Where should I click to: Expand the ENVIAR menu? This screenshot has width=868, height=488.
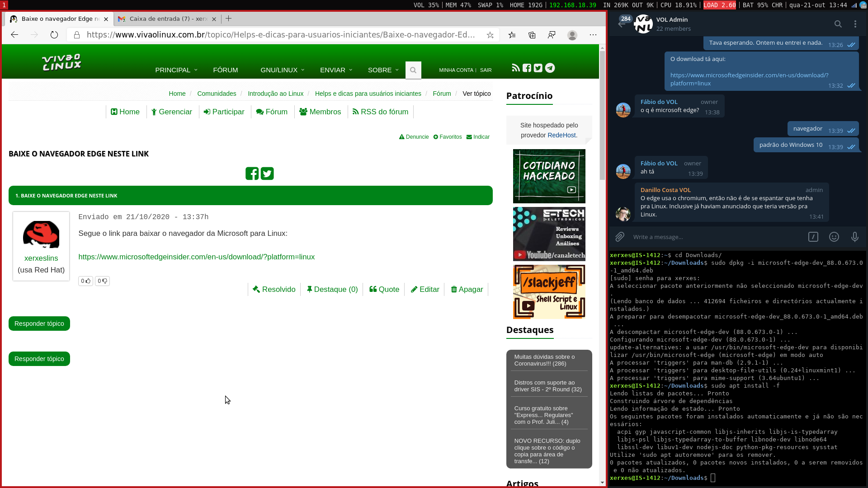pyautogui.click(x=336, y=70)
